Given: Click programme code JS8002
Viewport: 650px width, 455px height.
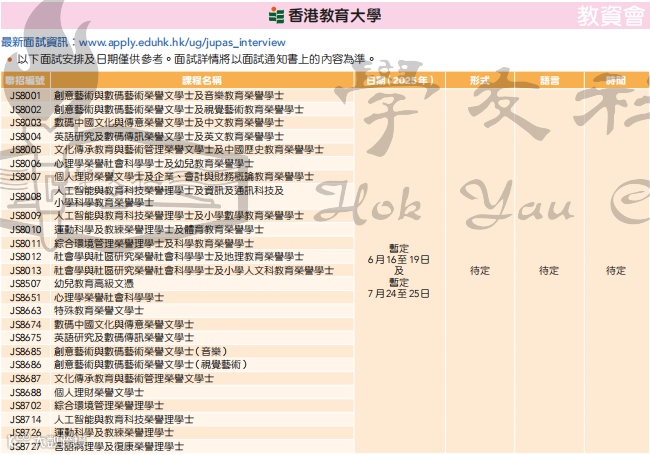Looking at the screenshot, I should coord(25,109).
